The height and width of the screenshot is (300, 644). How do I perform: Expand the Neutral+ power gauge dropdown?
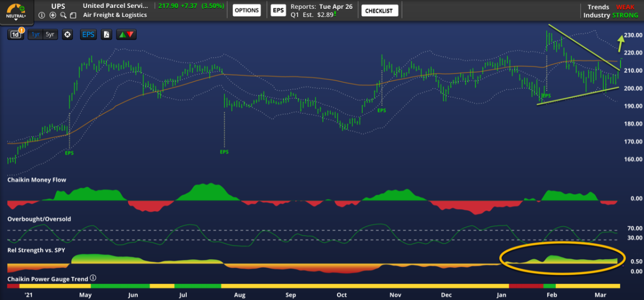coord(17,18)
